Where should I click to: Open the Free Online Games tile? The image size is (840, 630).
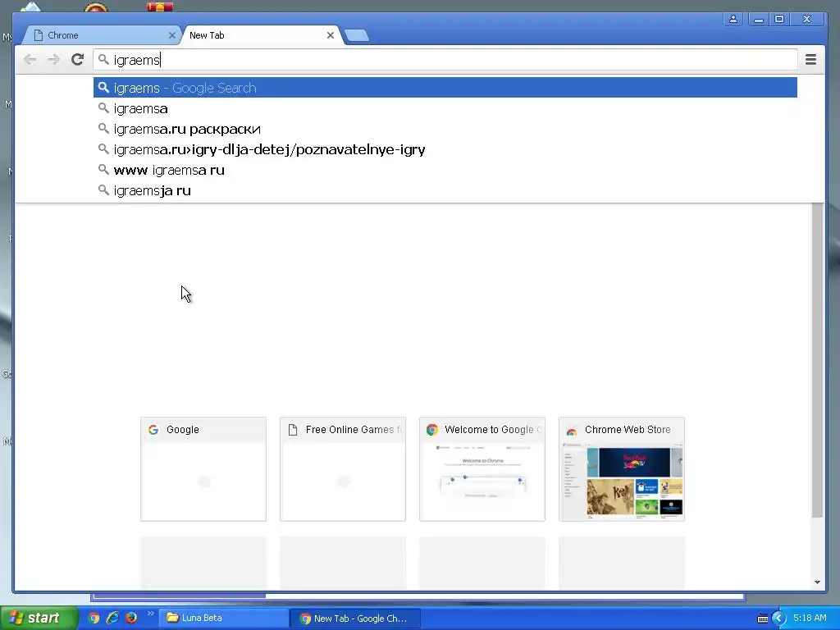pos(343,468)
